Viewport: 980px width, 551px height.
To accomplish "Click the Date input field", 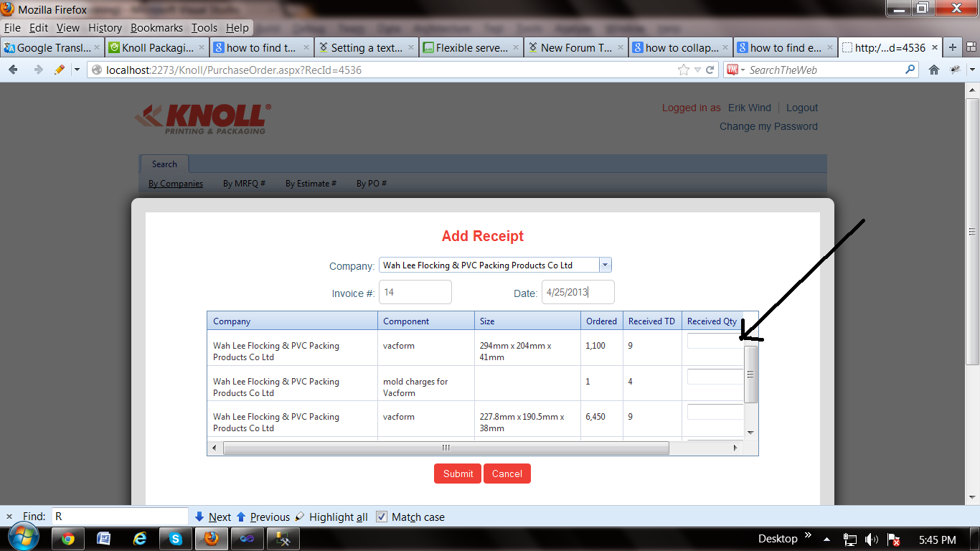I will [578, 292].
